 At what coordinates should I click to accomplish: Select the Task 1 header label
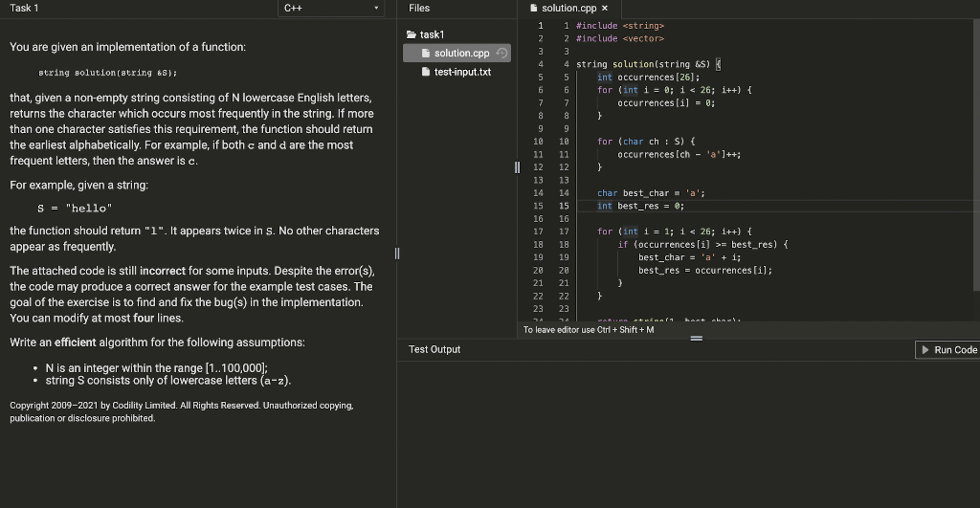[x=24, y=8]
